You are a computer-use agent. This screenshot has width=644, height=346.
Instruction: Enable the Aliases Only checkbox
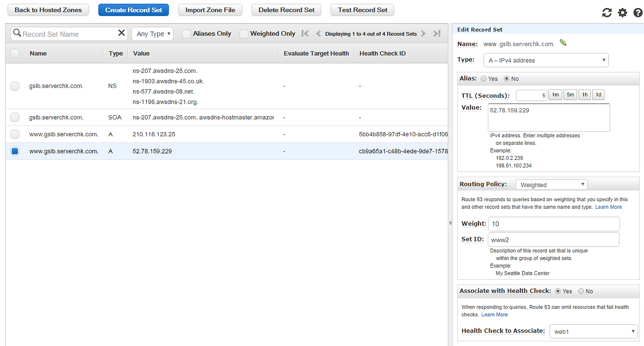coord(186,34)
